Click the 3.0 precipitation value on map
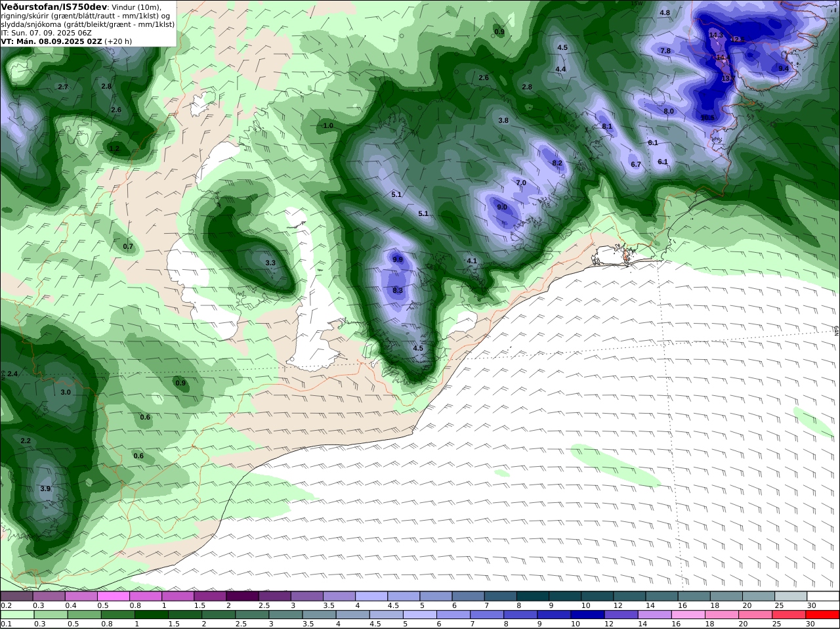840x629 pixels. (66, 392)
